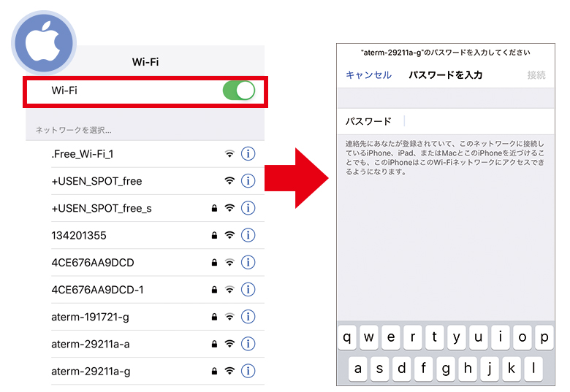Click the signal icon for 4CE676AA9DCD
570x392 pixels.
coord(229,262)
